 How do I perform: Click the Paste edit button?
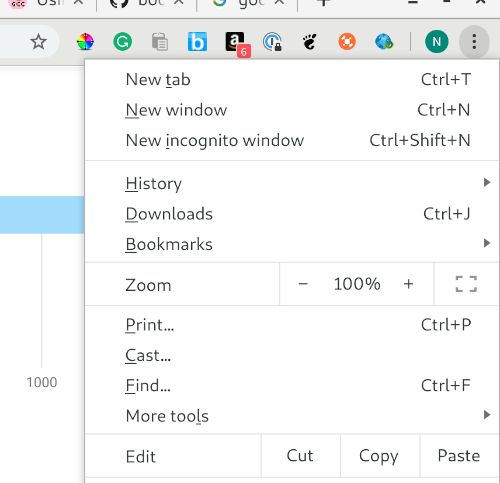459,456
